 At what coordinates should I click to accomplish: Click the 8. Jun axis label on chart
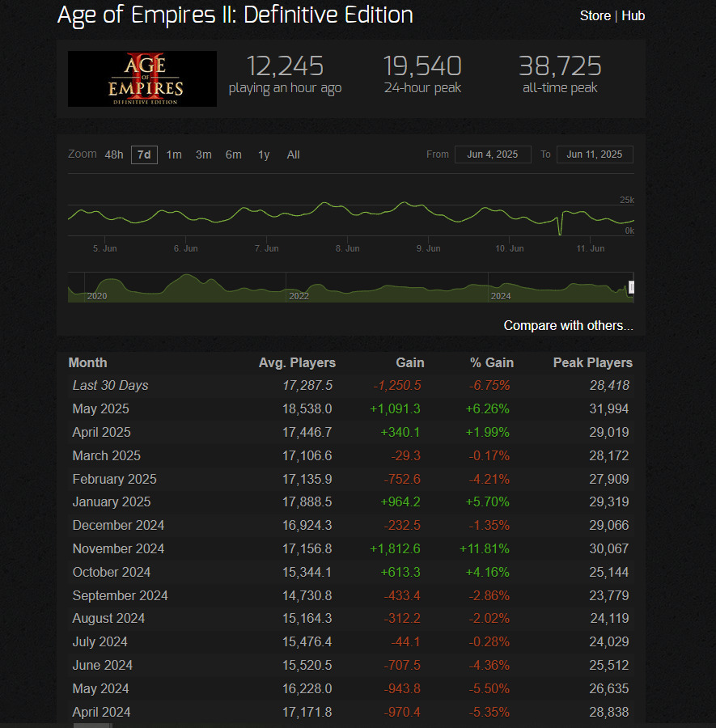tap(347, 248)
